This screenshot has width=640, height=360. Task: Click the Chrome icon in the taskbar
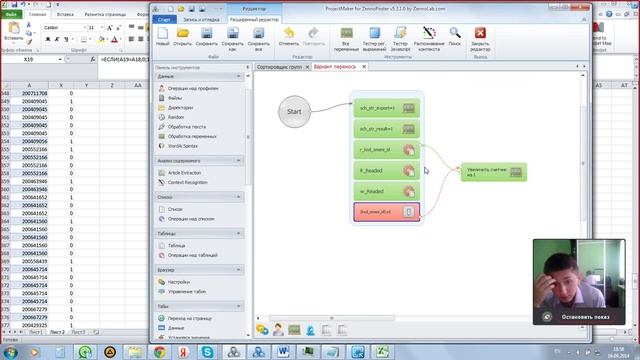coord(160,352)
